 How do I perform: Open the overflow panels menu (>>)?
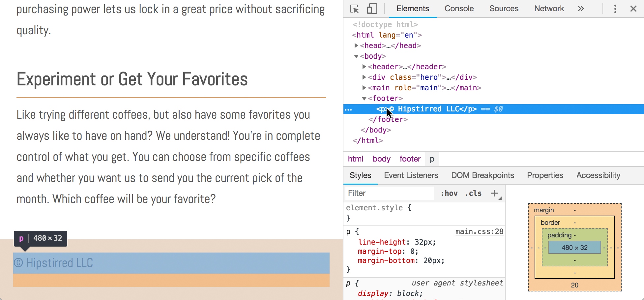click(581, 9)
